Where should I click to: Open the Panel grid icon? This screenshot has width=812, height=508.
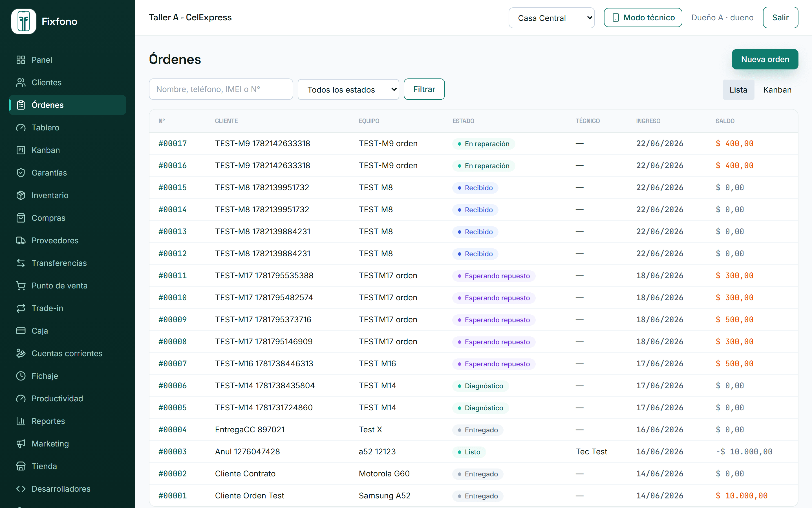coord(21,60)
